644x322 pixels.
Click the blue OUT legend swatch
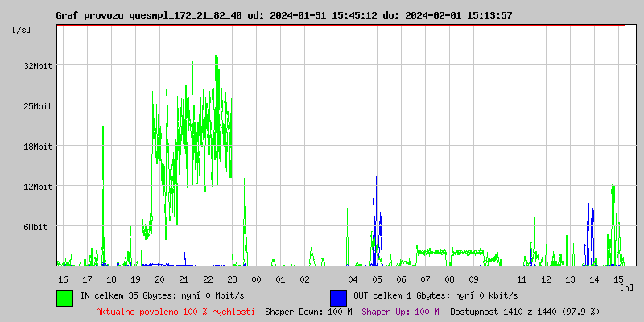click(338, 297)
